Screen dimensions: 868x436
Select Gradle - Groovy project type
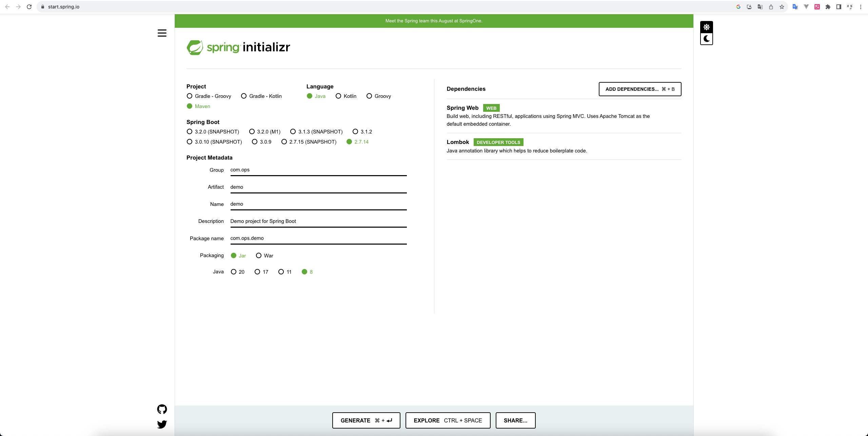[x=209, y=96]
